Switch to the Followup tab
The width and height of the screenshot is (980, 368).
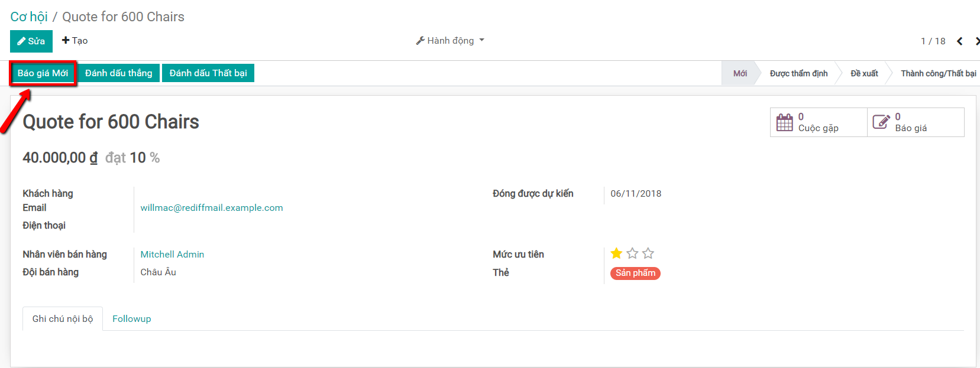131,319
